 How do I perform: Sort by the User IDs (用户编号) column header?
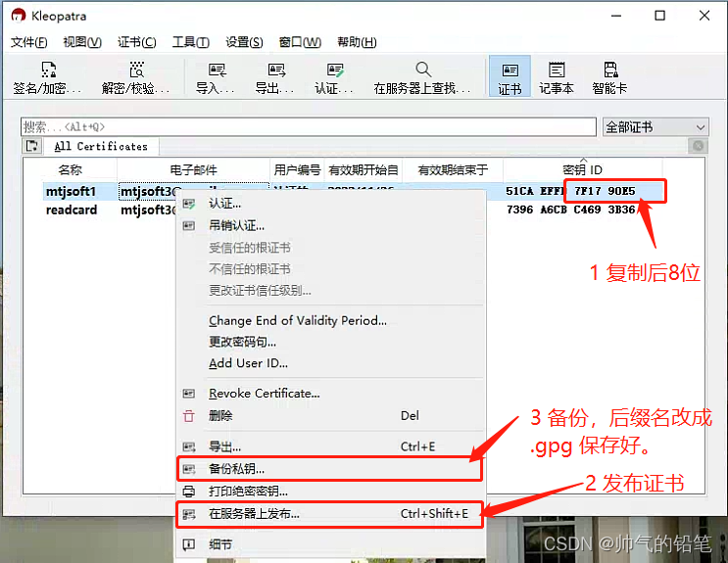pos(297,169)
